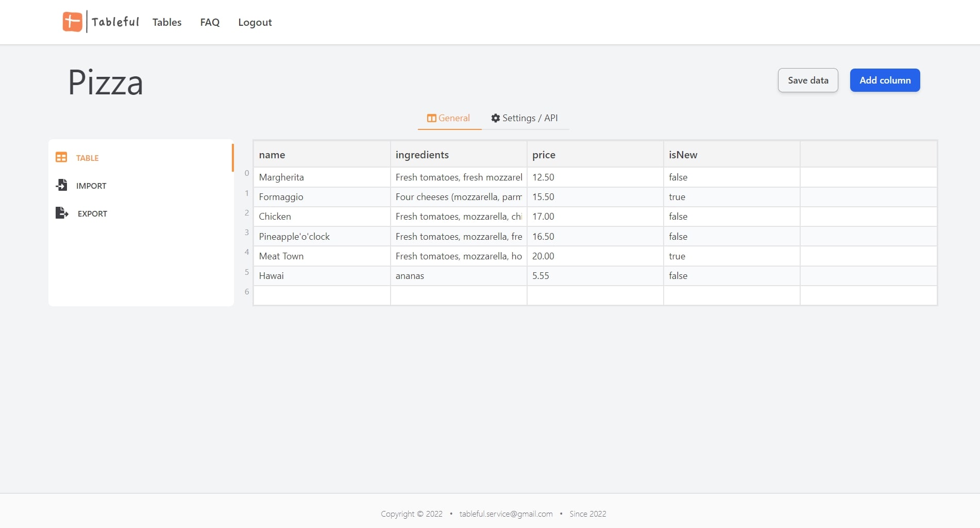This screenshot has width=980, height=528.
Task: Select the Hawai name cell
Action: (322, 276)
